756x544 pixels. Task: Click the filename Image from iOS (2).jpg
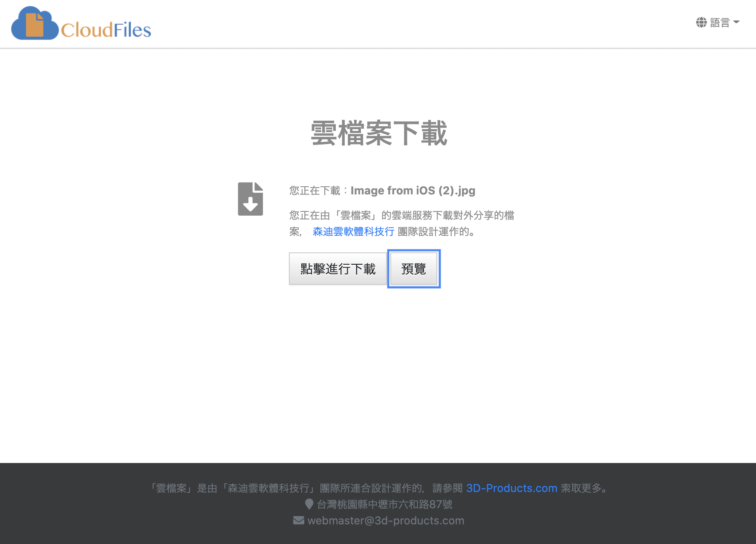413,191
